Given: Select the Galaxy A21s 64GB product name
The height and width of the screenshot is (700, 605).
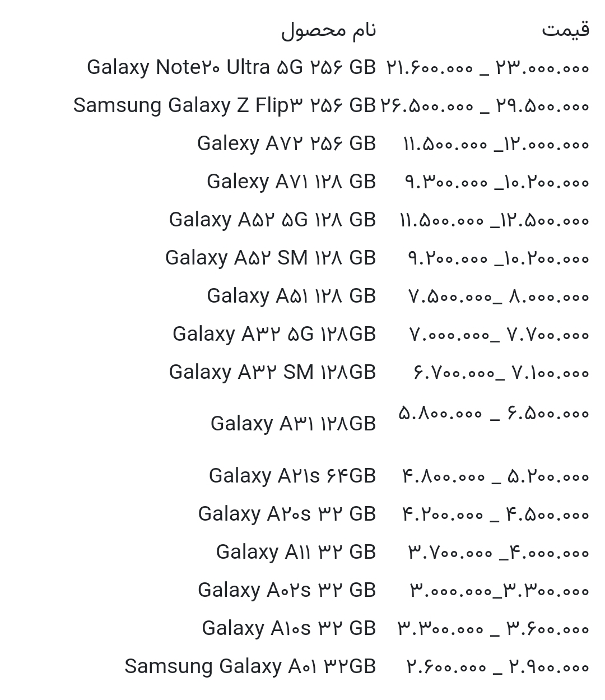Looking at the screenshot, I should pyautogui.click(x=292, y=476).
